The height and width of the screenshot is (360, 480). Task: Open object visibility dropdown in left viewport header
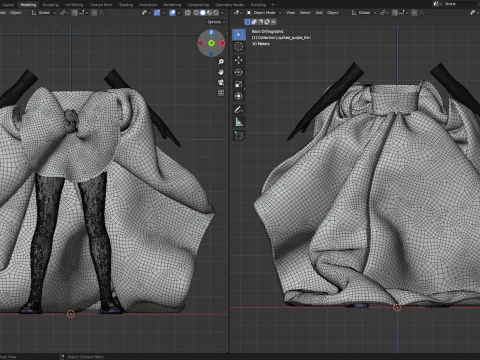pos(146,13)
